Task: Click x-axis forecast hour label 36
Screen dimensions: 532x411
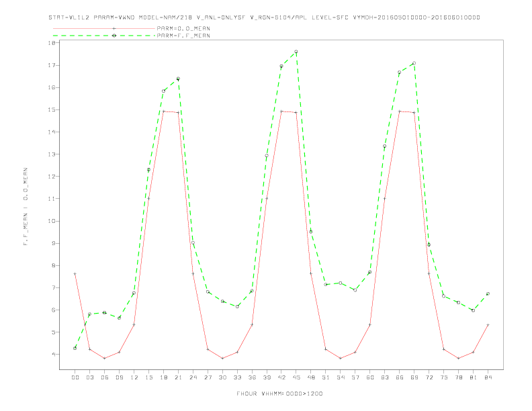Action: 252,377
